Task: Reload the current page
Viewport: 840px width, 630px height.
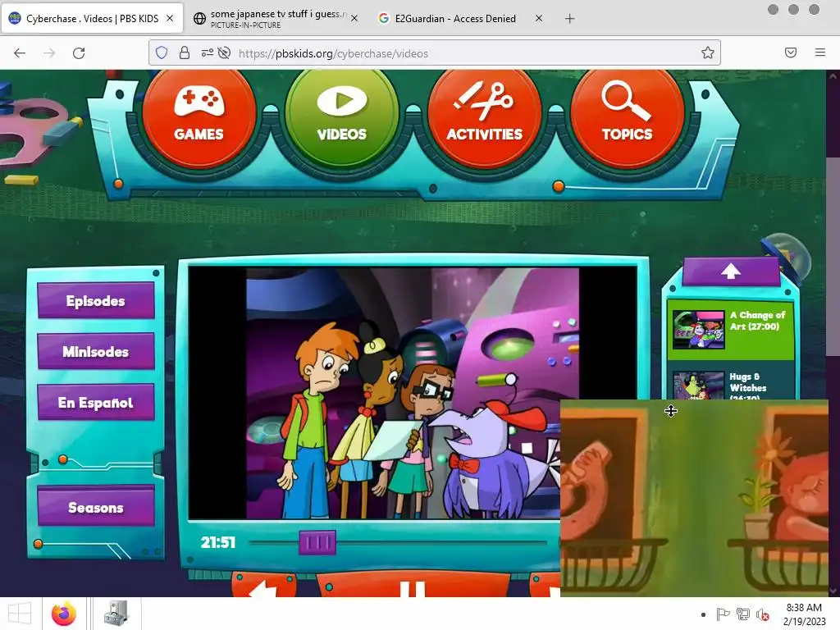Action: [79, 53]
